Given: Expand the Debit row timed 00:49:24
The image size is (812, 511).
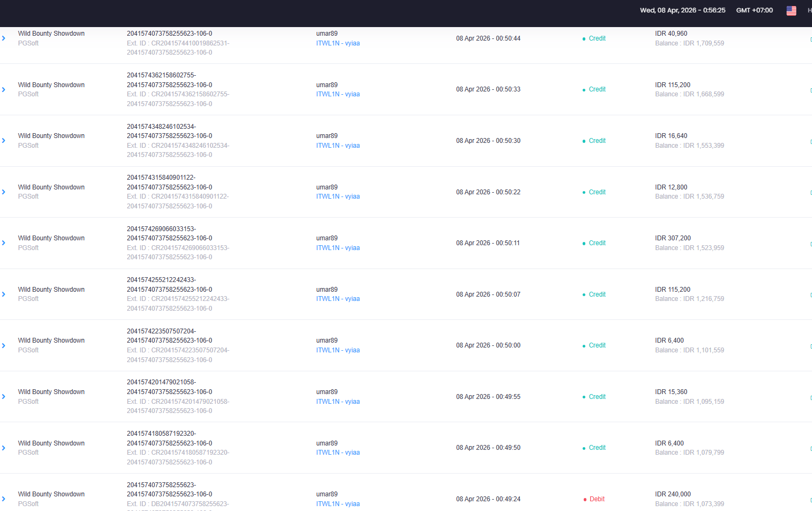Looking at the screenshot, I should pos(4,499).
